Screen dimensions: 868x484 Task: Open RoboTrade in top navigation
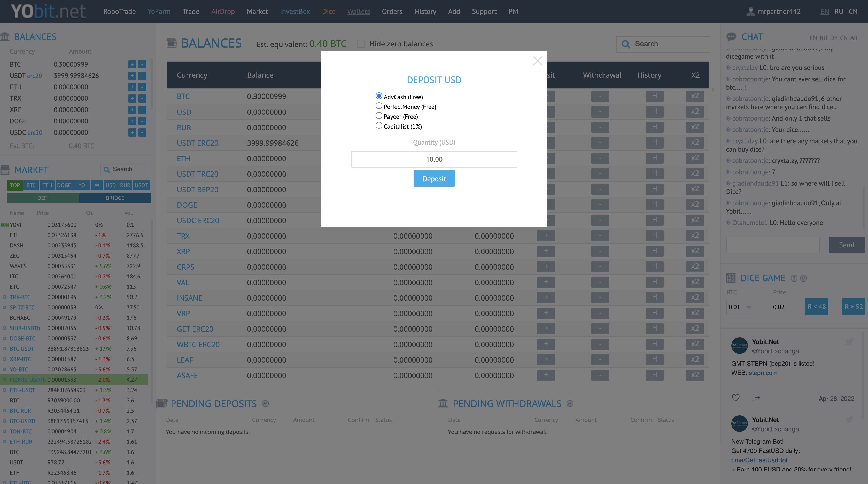pos(119,11)
